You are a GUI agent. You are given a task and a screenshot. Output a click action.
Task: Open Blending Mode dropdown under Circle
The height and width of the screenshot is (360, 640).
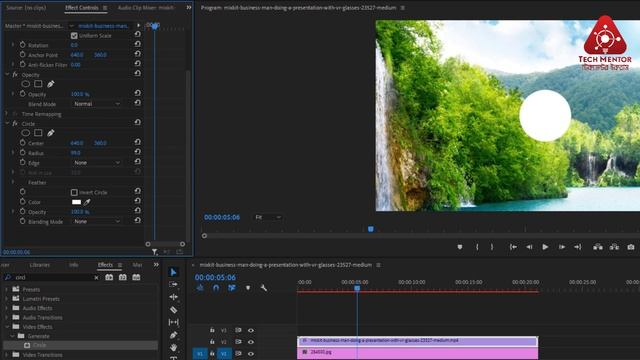97,222
